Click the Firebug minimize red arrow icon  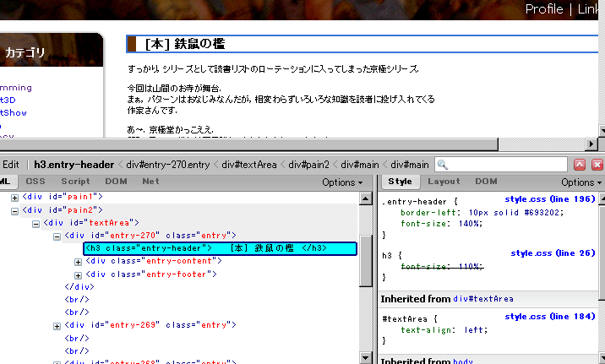click(x=580, y=165)
